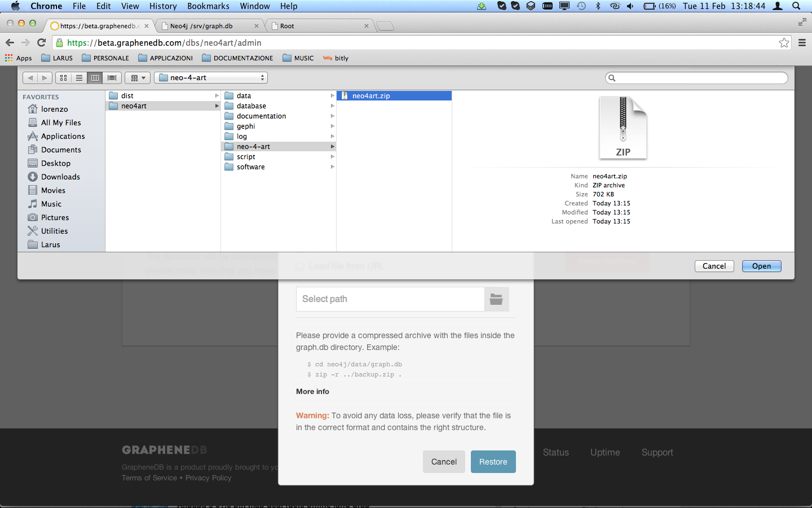
Task: Switch file dialog to column view
Action: [95, 78]
